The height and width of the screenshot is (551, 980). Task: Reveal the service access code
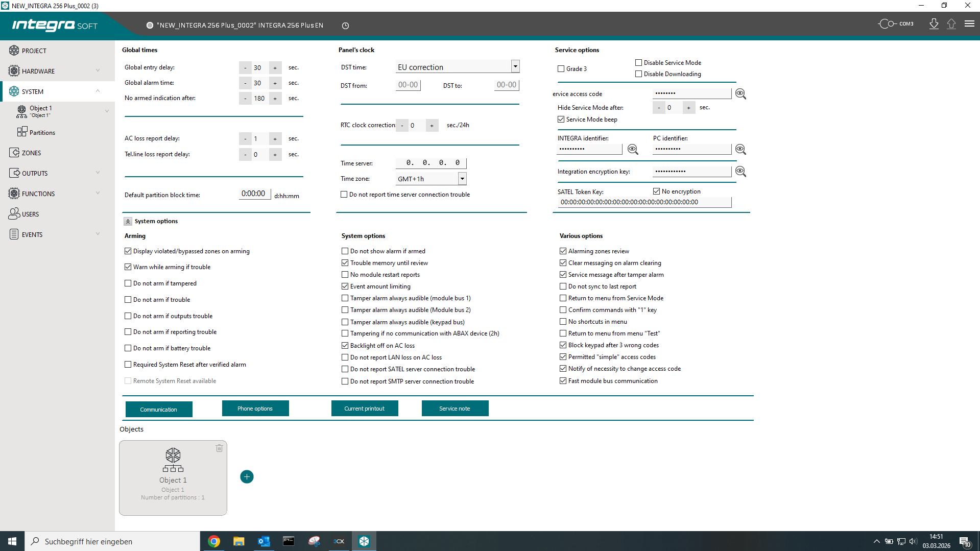(x=740, y=94)
